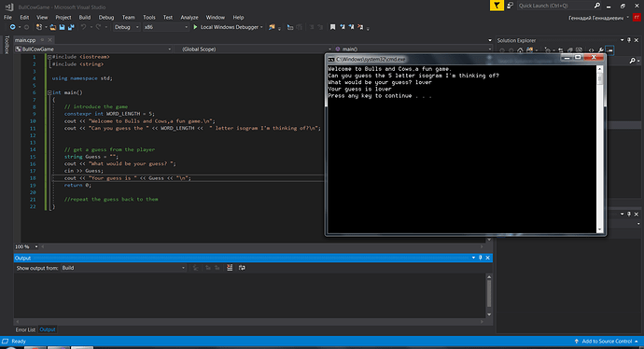The height and width of the screenshot is (349, 644).
Task: Collapse the int main() function block
Action: [49, 92]
